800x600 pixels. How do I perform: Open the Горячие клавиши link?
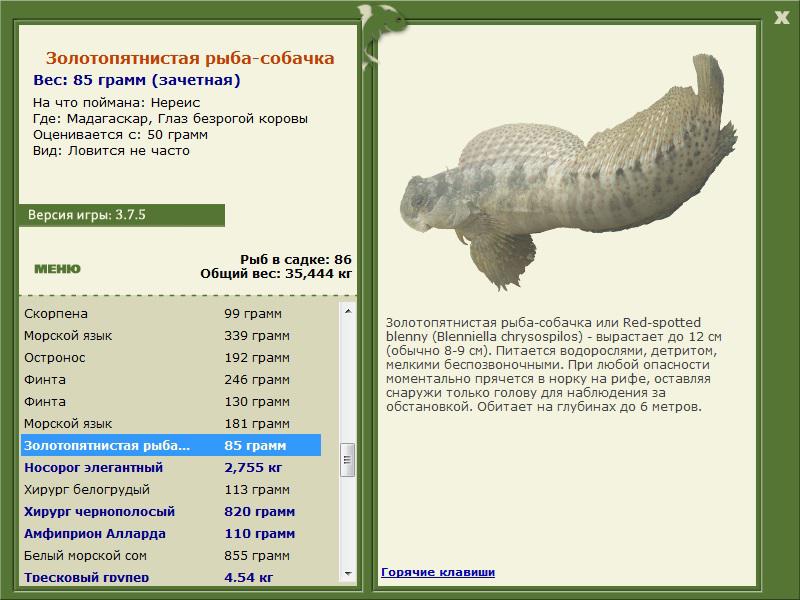pyautogui.click(x=438, y=572)
